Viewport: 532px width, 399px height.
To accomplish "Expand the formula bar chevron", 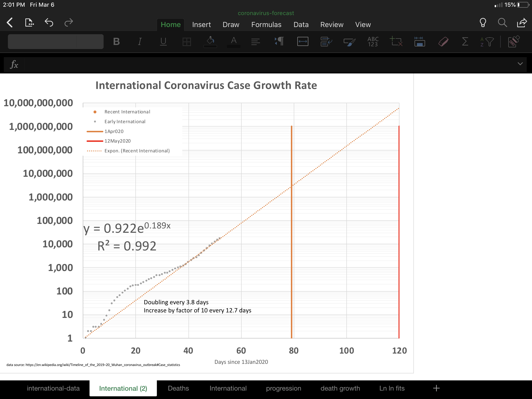I will pyautogui.click(x=520, y=64).
